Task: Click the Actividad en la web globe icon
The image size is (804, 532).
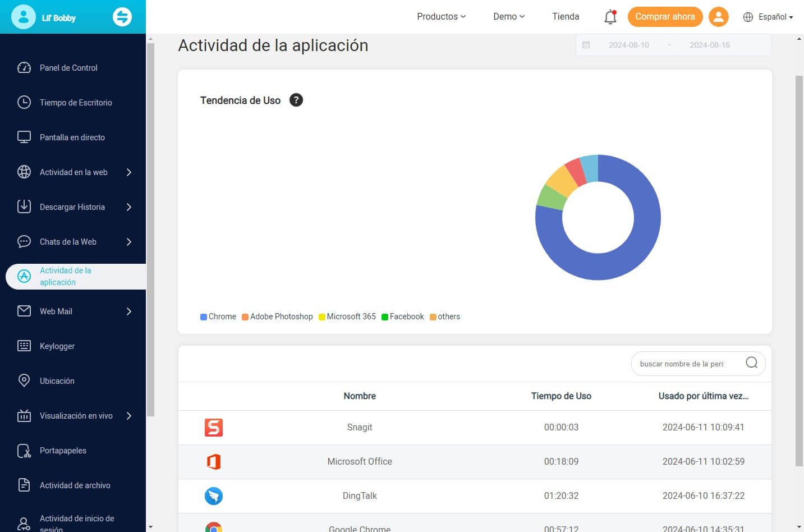Action: pyautogui.click(x=24, y=172)
